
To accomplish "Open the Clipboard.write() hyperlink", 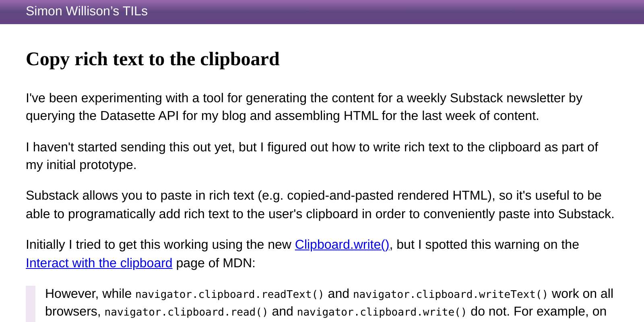I will pyautogui.click(x=342, y=245).
